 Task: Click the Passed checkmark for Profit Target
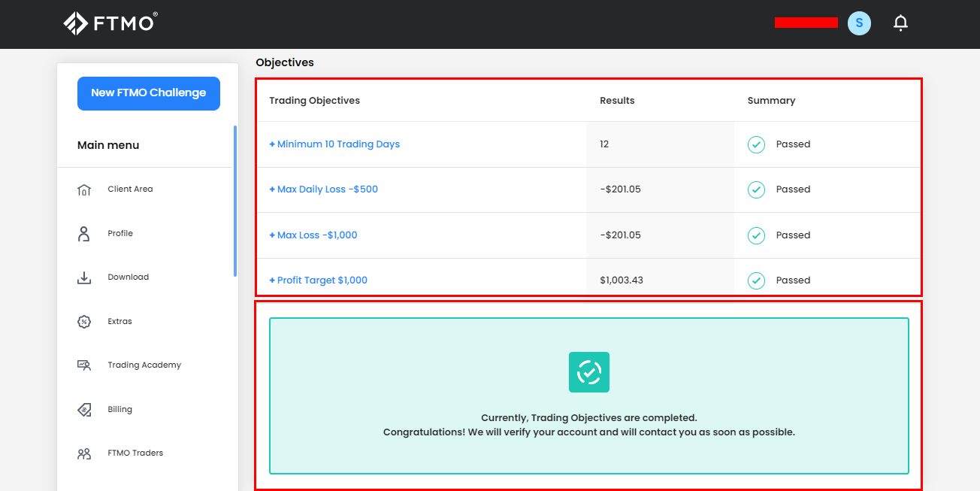point(756,280)
